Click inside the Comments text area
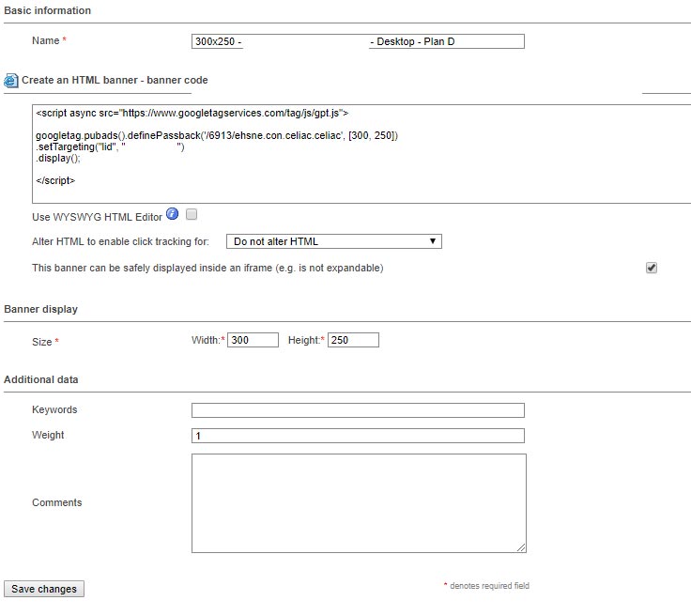The image size is (691, 616). pos(359,503)
